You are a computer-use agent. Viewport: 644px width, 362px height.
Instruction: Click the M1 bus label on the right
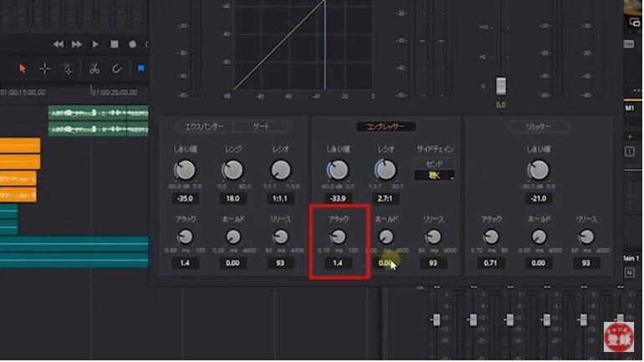[x=630, y=108]
